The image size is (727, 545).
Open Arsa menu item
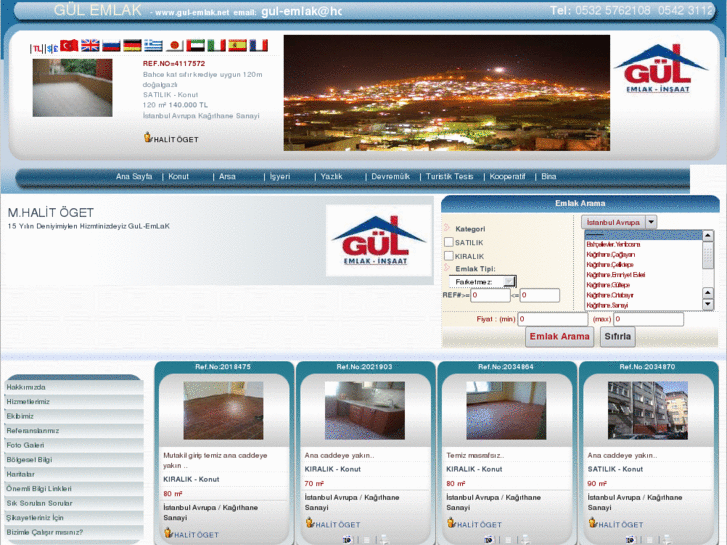coord(227,177)
